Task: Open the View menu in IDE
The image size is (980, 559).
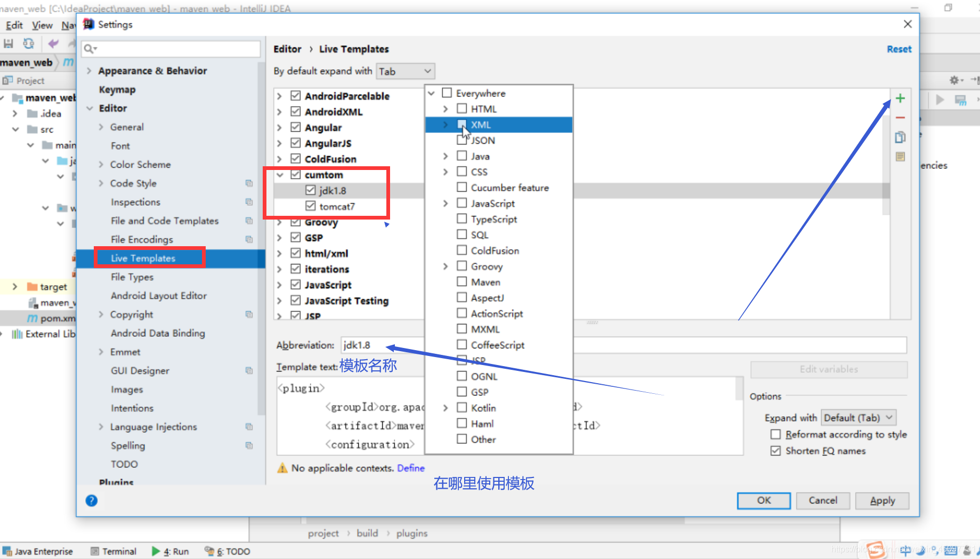Action: [42, 25]
